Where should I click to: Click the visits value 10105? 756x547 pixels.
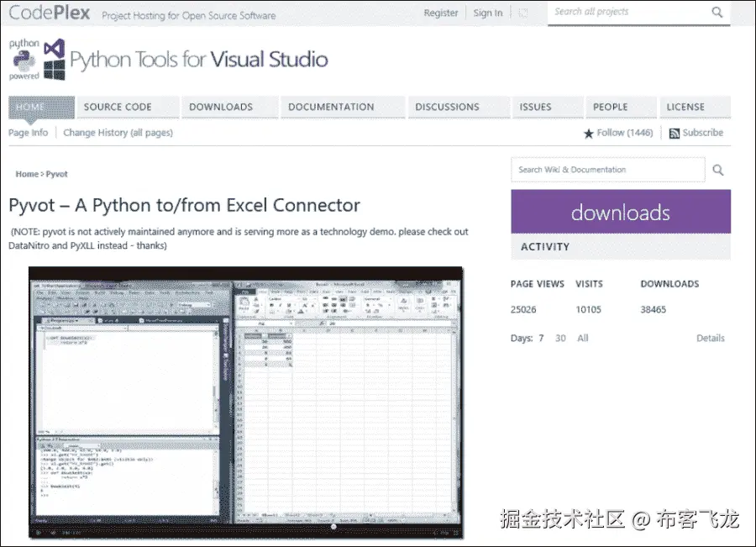[588, 310]
